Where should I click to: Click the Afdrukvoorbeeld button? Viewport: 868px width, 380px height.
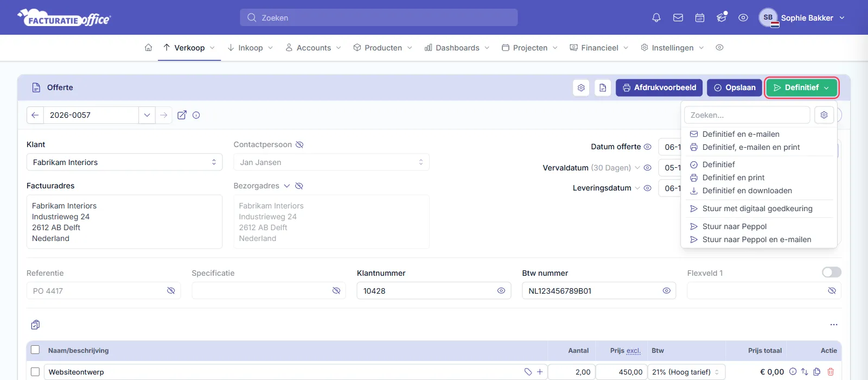659,87
